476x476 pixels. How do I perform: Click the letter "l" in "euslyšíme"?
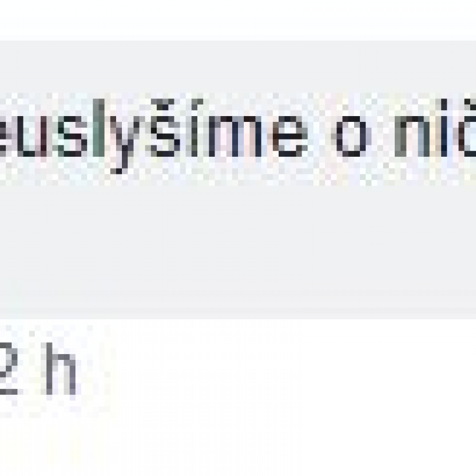pos(98,128)
